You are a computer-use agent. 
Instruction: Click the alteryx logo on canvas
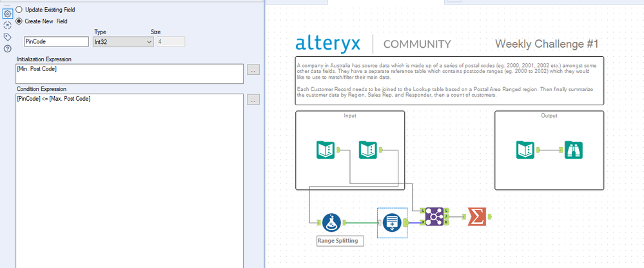click(x=327, y=44)
